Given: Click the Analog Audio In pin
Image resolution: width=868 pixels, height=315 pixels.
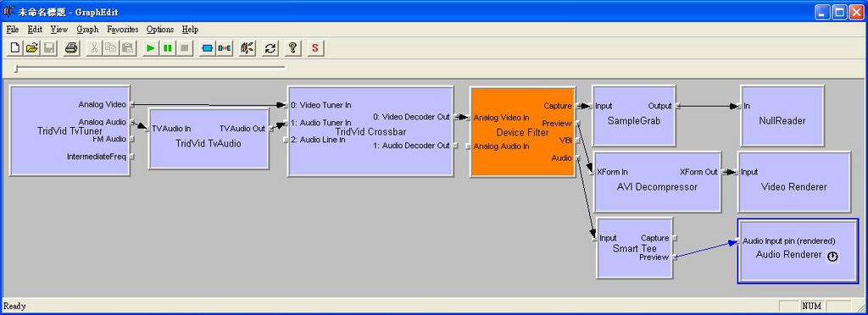Looking at the screenshot, I should (x=468, y=146).
